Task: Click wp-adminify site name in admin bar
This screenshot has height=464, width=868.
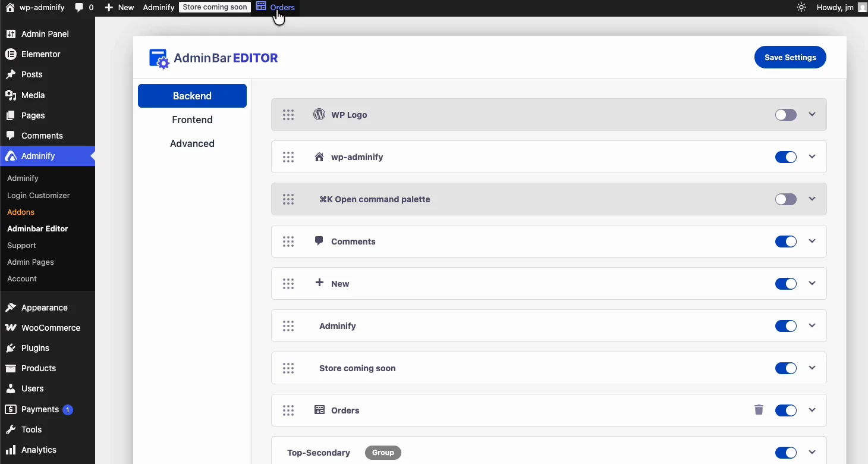Action: [x=35, y=8]
